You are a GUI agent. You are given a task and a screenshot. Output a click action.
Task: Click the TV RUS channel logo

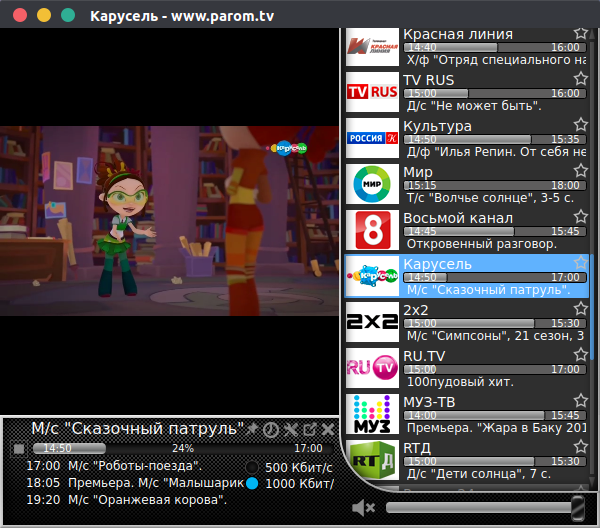point(372,92)
